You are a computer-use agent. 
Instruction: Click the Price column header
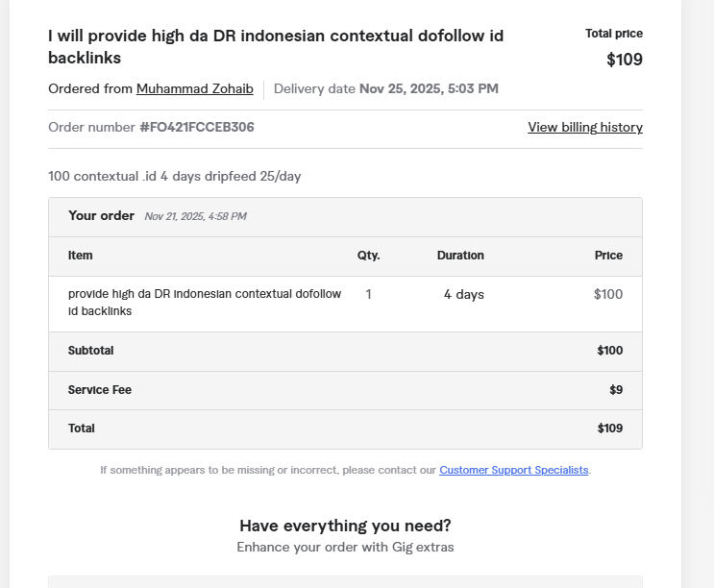tap(608, 256)
